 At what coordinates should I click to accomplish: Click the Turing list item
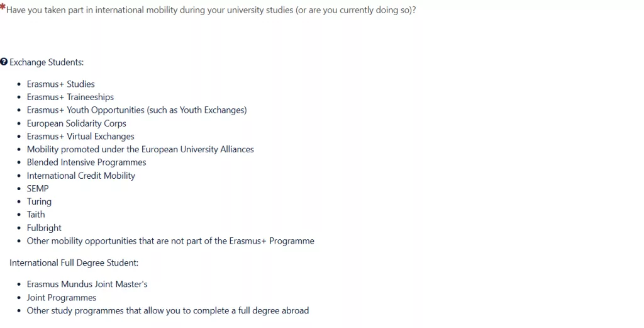39,202
